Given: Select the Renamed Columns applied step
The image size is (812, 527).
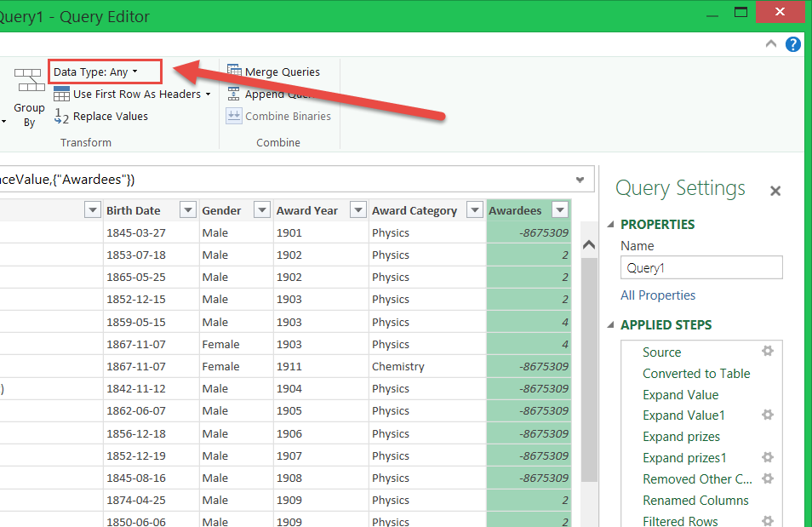Looking at the screenshot, I should (695, 501).
